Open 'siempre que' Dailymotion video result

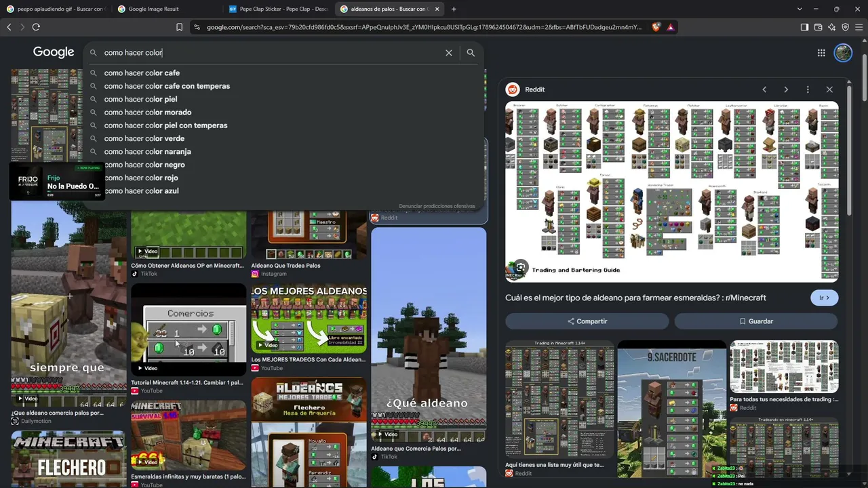click(68, 304)
